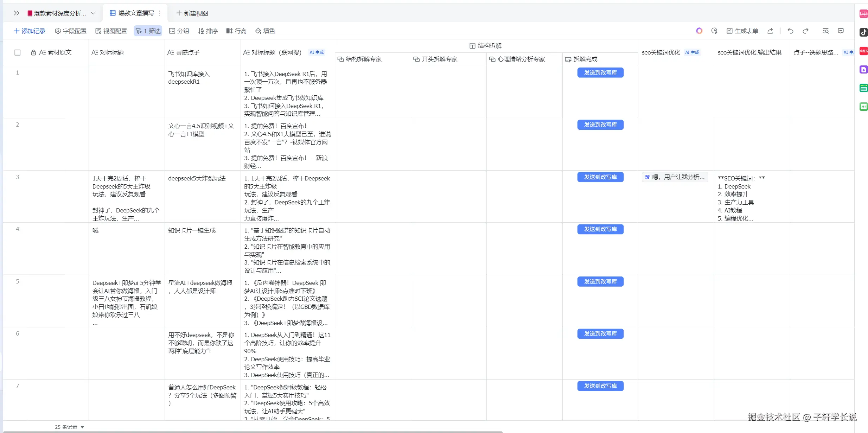Open the colorful AI assistant circle icon
This screenshot has height=433, width=868.
[699, 31]
